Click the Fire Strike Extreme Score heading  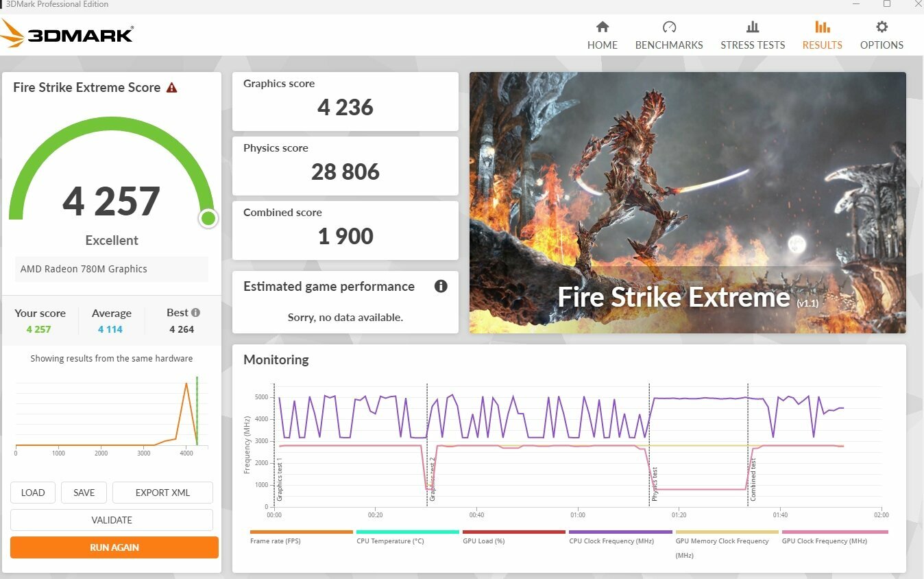87,88
